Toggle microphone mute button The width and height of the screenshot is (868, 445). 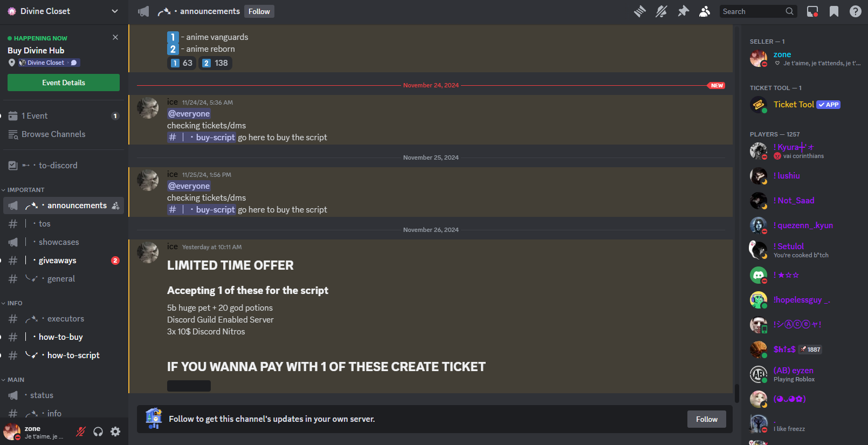click(x=81, y=432)
